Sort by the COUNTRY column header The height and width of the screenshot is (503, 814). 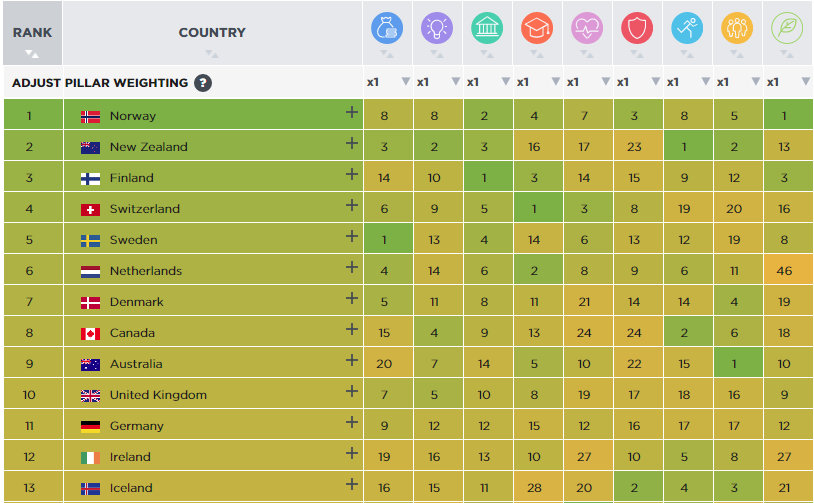(211, 33)
